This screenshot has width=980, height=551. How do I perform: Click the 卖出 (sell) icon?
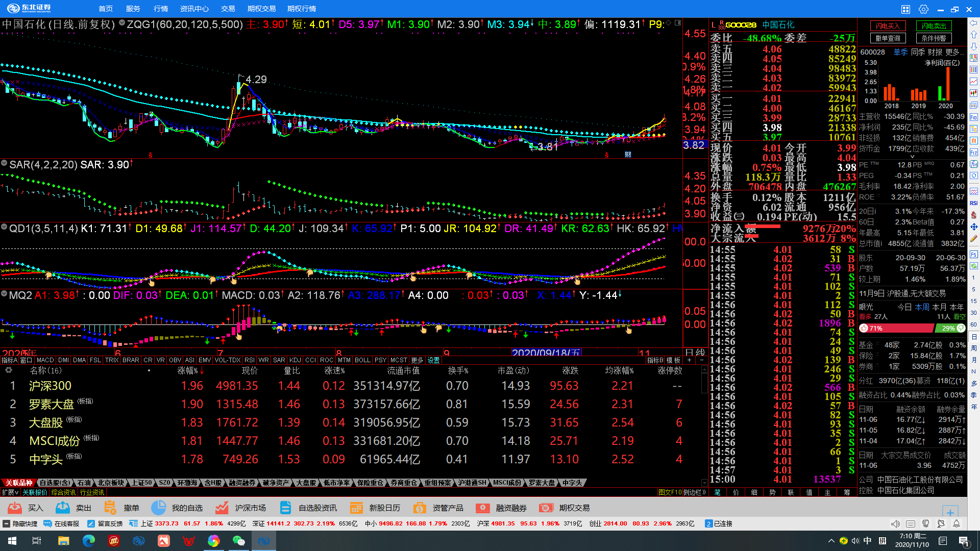(63, 508)
